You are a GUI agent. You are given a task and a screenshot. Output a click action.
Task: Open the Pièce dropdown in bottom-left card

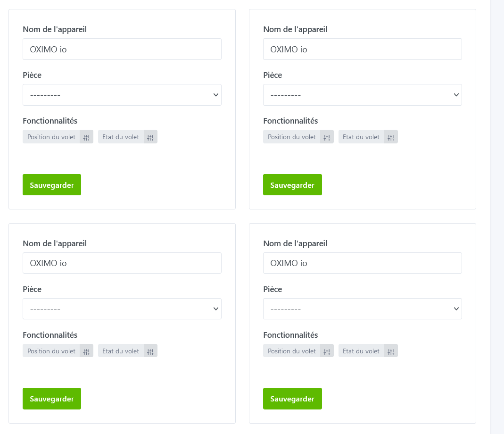(x=122, y=309)
